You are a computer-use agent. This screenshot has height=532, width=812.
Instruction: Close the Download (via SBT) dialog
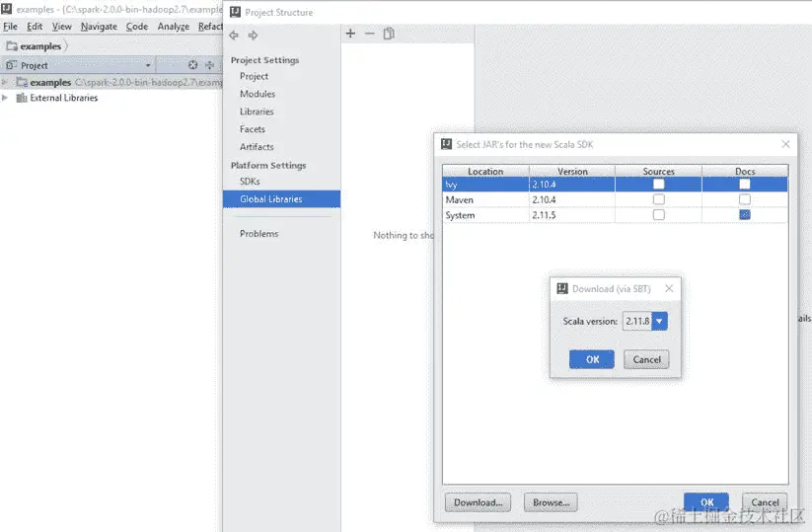tap(669, 288)
